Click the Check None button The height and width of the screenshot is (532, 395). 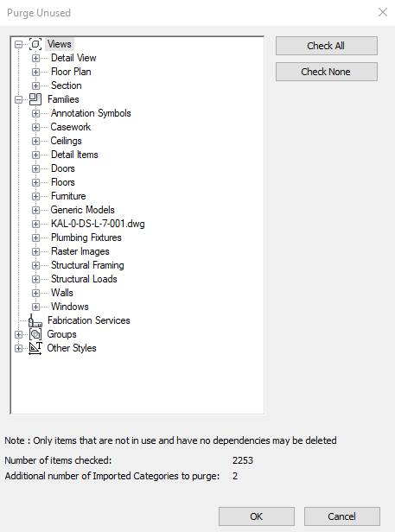click(x=327, y=72)
